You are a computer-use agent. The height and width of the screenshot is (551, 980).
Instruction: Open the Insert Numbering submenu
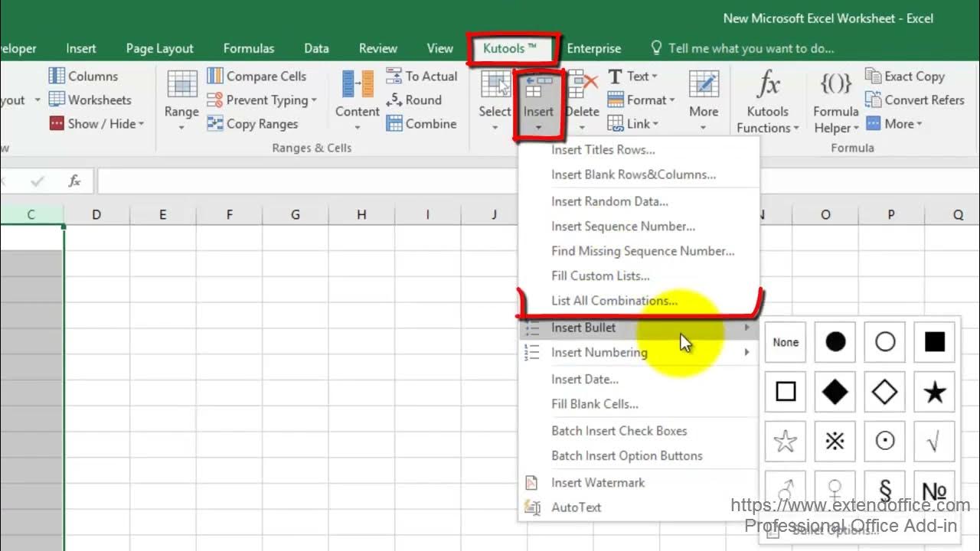(639, 352)
